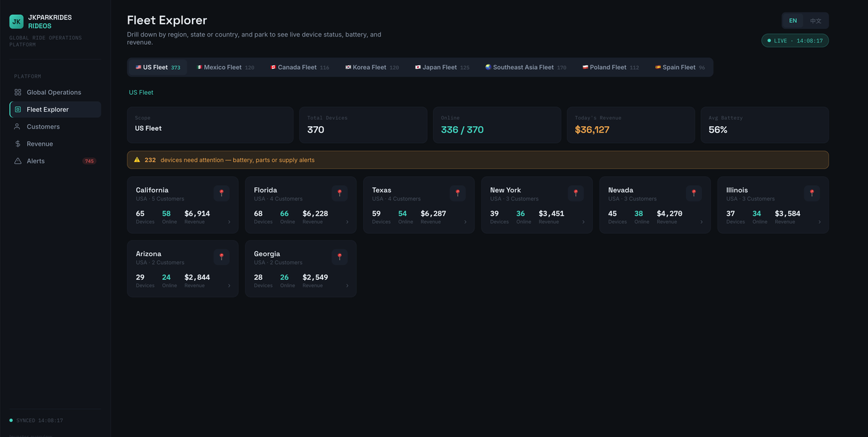This screenshot has height=437, width=868.
Task: Open the Illinois state card title
Action: 737,190
